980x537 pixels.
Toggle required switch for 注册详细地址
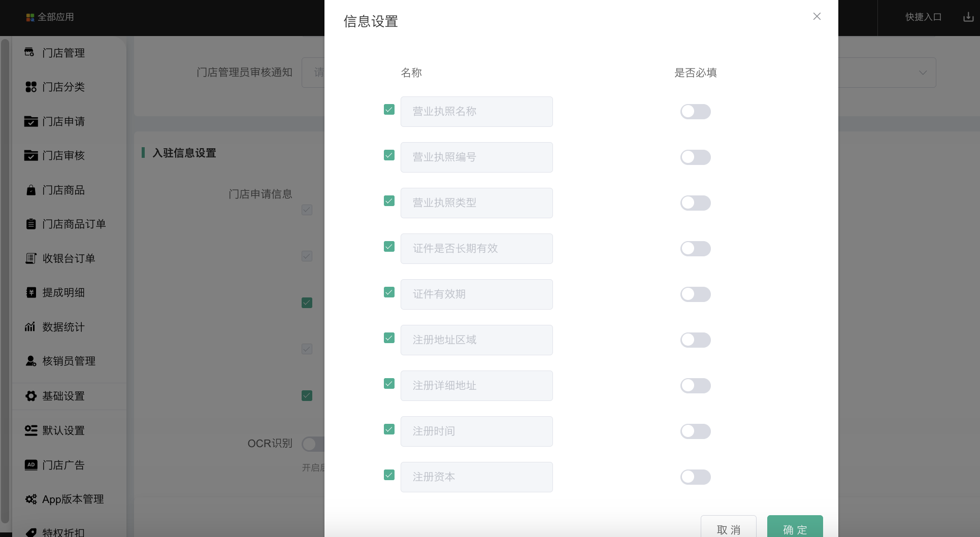click(695, 386)
